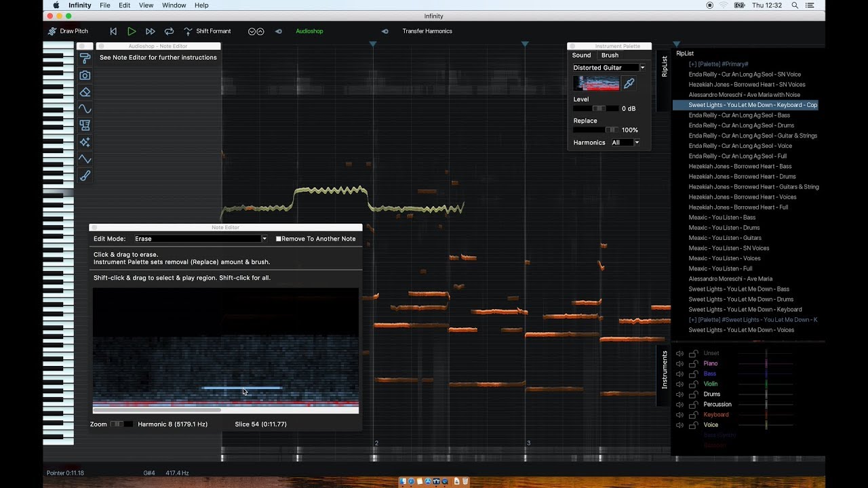
Task: Mute the Violin instrument speaker icon
Action: click(679, 384)
